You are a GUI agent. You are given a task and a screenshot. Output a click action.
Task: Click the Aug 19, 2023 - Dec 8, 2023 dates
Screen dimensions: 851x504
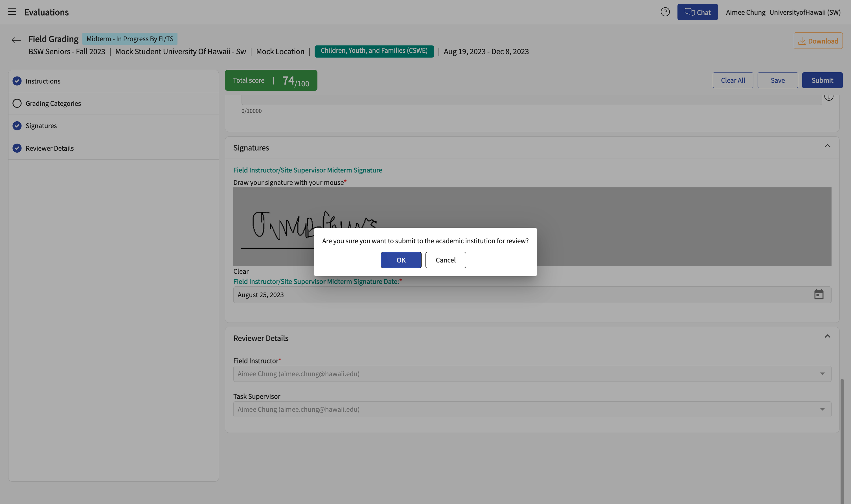tap(486, 51)
